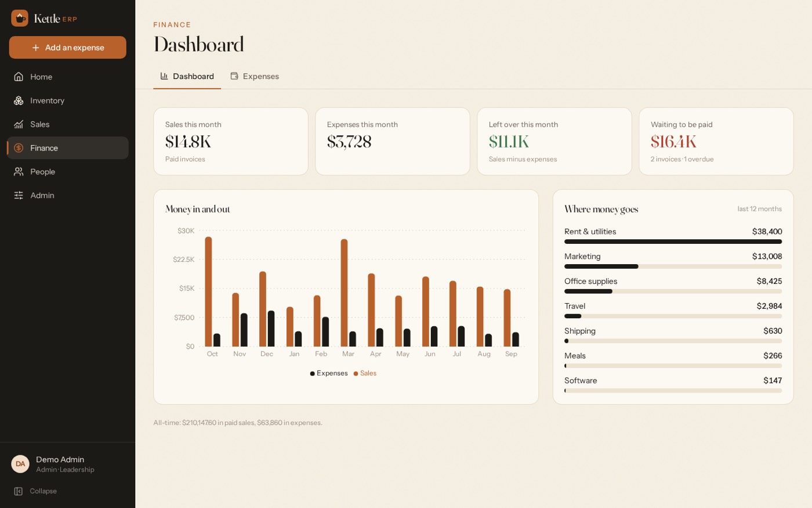812x508 pixels.
Task: Click the All-time paid sales summary text
Action: pos(238,423)
